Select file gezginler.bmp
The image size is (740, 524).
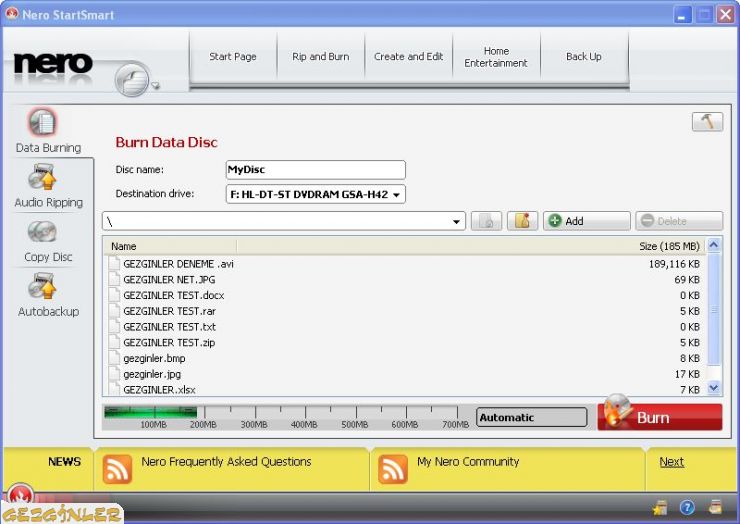(154, 358)
